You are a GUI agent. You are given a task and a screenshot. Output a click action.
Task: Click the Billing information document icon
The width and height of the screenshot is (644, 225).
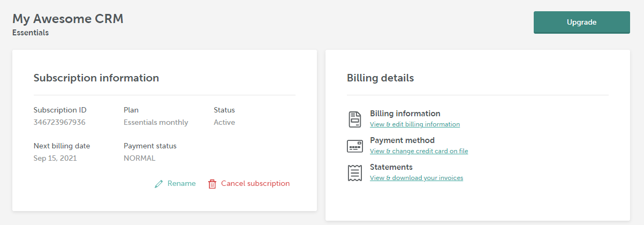pos(355,119)
